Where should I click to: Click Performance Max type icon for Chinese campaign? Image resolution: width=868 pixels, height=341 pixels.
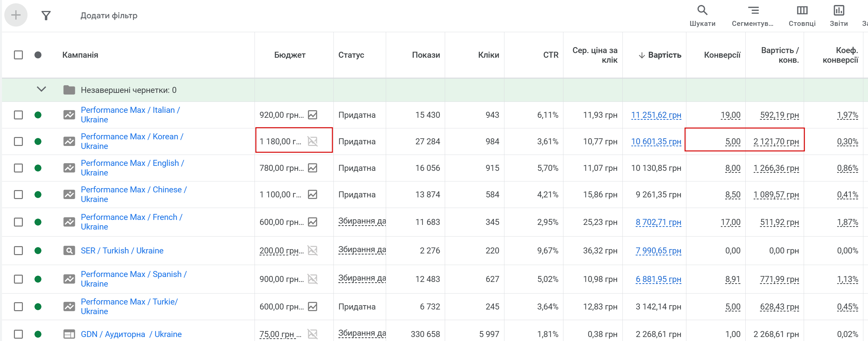(x=69, y=195)
